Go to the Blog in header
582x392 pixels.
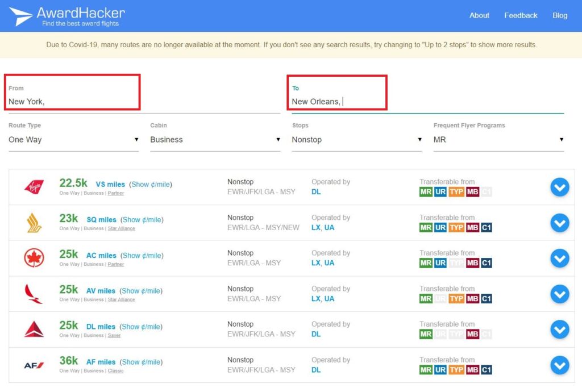560,15
